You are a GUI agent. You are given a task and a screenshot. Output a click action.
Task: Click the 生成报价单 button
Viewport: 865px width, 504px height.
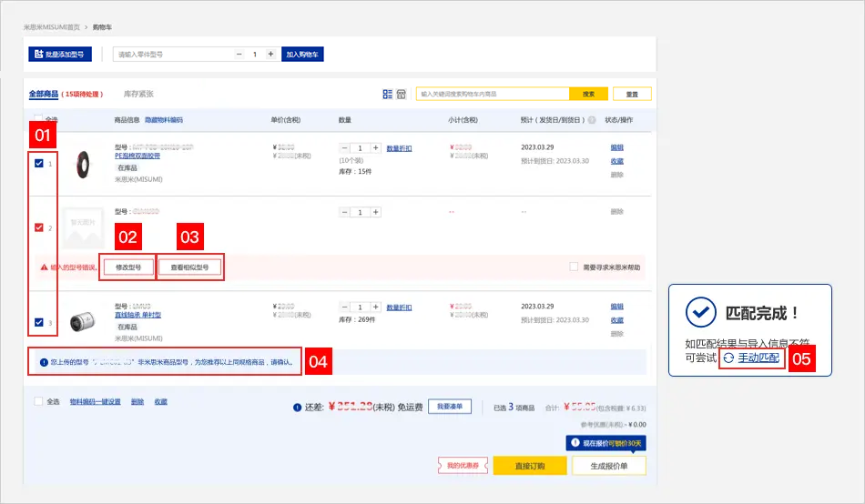click(x=608, y=466)
